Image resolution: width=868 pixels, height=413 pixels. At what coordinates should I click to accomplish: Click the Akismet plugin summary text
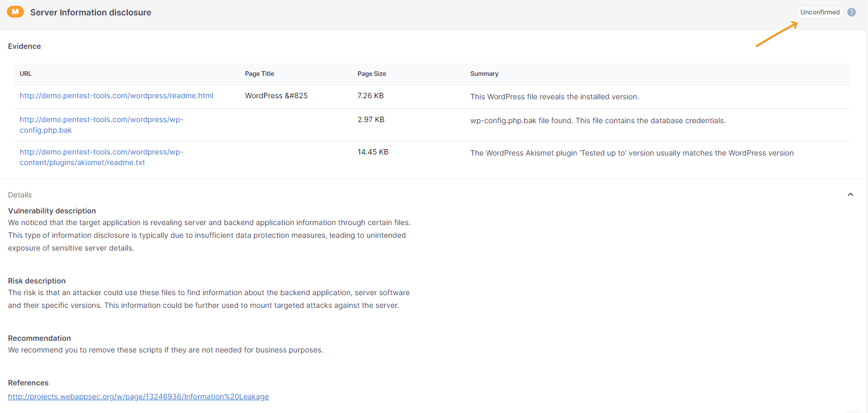[x=632, y=153]
